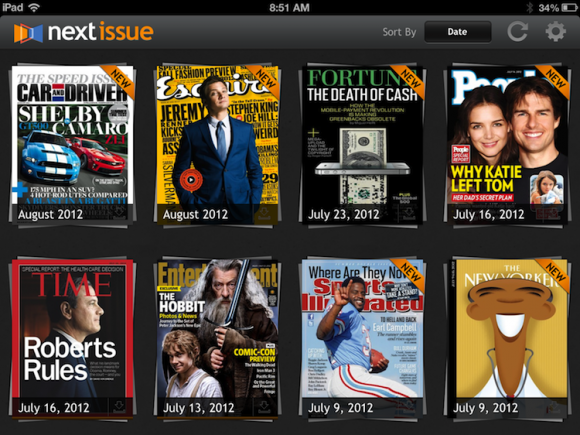Click the Sort By label
Image resolution: width=580 pixels, height=435 pixels.
point(399,32)
